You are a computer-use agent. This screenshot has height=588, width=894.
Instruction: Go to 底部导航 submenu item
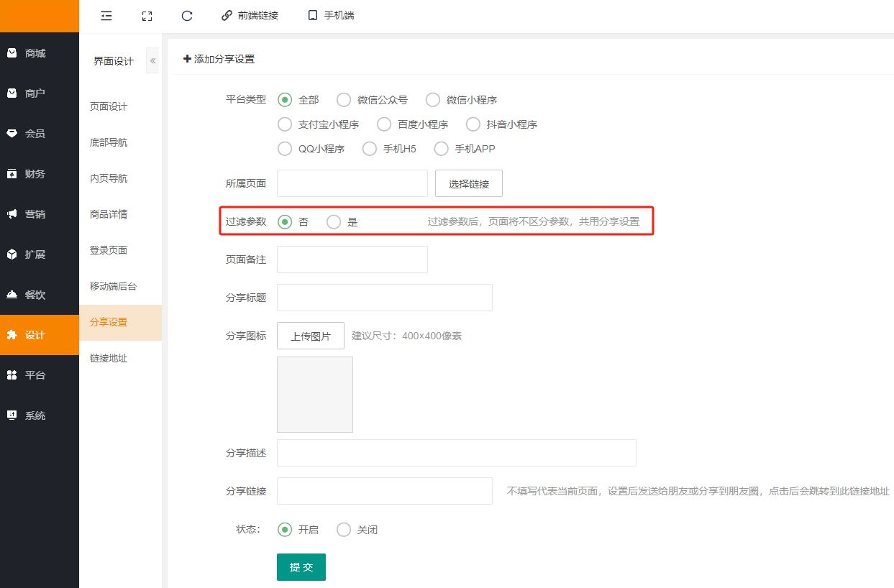tap(109, 142)
